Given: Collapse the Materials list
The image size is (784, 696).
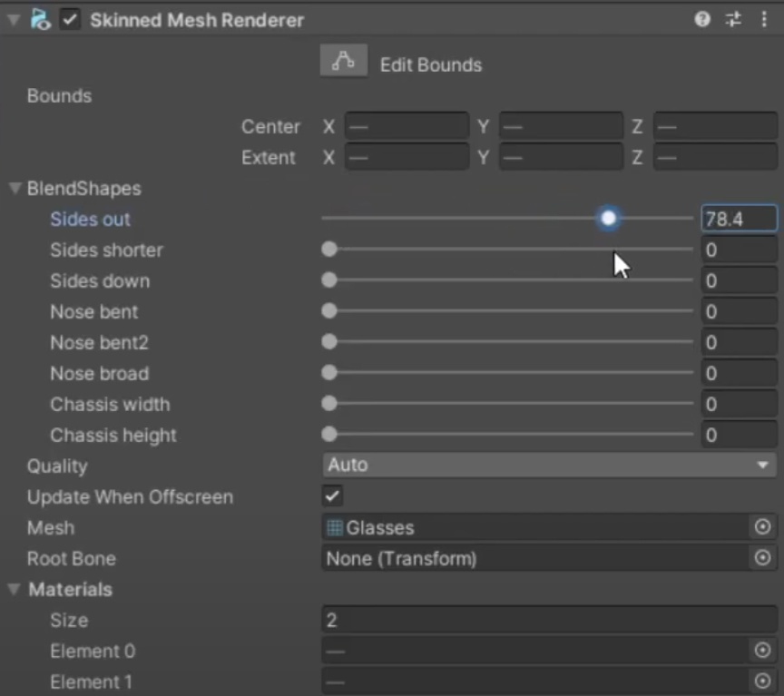Looking at the screenshot, I should point(15,590).
